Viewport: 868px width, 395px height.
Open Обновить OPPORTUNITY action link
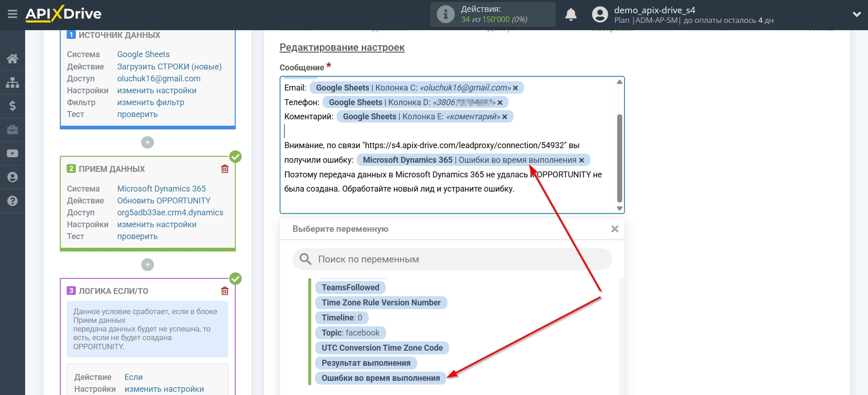coord(164,201)
